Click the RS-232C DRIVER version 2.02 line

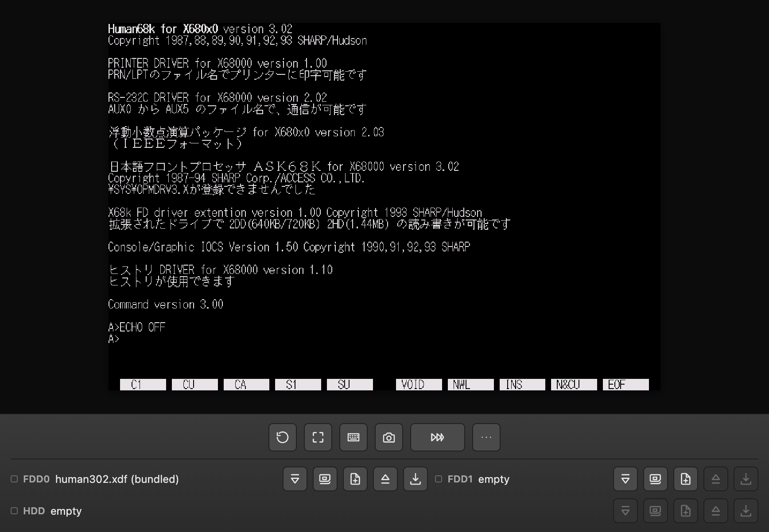pos(217,97)
